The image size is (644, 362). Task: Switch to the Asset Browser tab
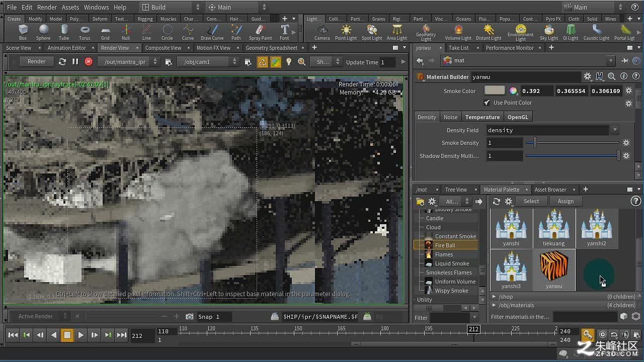(550, 190)
